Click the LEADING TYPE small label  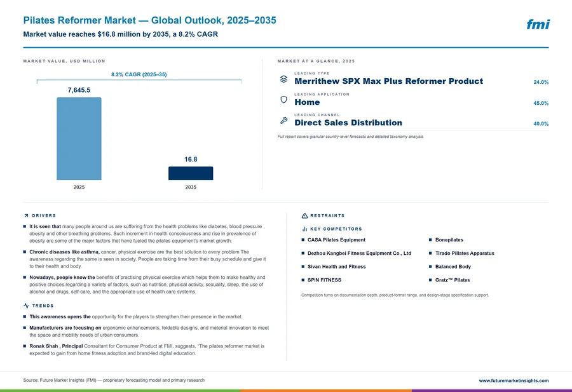point(312,73)
